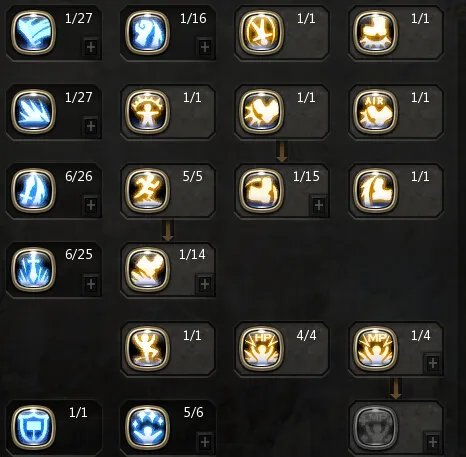Select the HP boost skill icon
Screen dimensions: 466x457
click(262, 348)
